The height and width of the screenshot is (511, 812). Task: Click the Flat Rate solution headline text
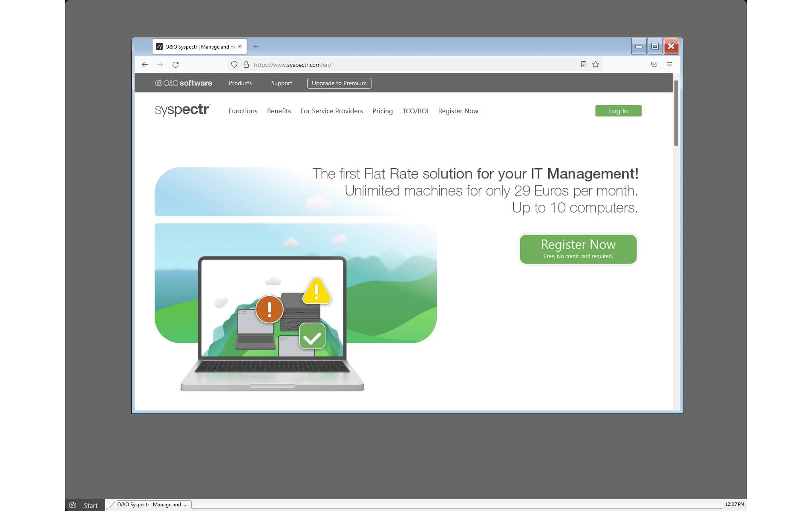coord(475,174)
